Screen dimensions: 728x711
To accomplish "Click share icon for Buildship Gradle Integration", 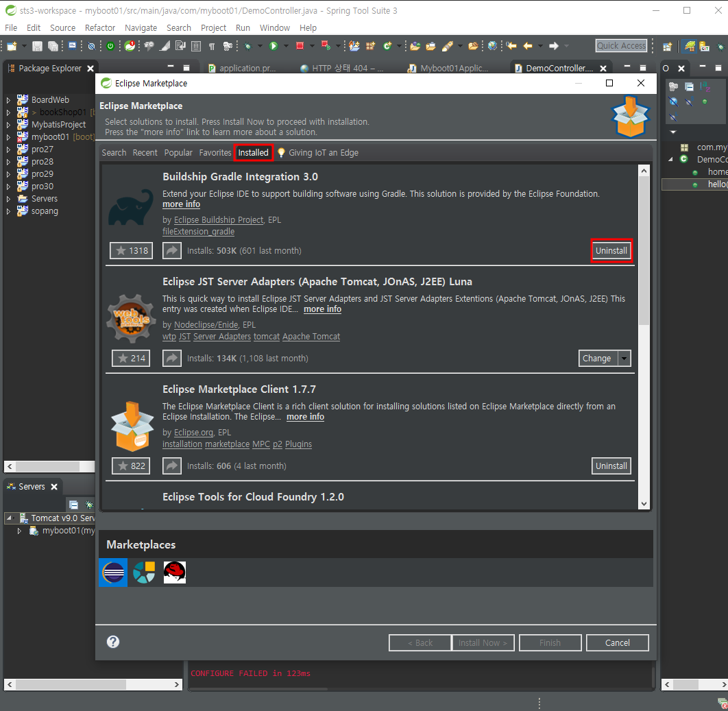I will (x=172, y=251).
